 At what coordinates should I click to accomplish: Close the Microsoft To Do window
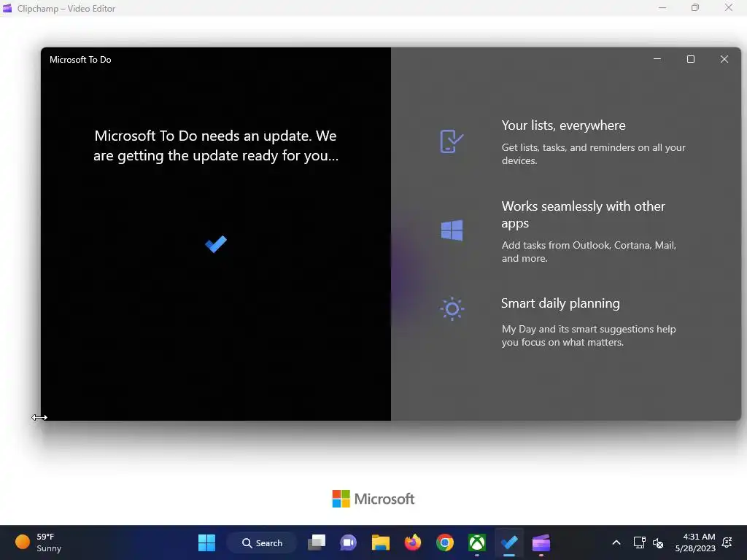pyautogui.click(x=724, y=59)
